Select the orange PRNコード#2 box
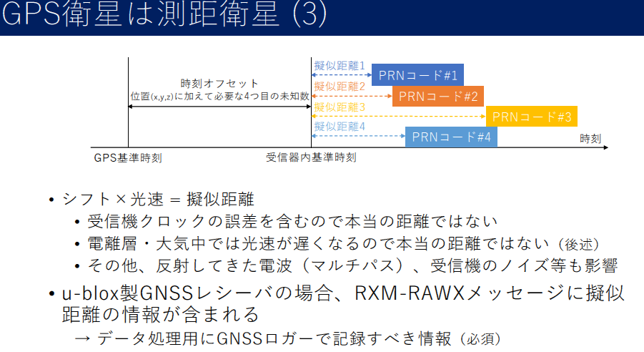The width and height of the screenshot is (644, 352). [438, 95]
